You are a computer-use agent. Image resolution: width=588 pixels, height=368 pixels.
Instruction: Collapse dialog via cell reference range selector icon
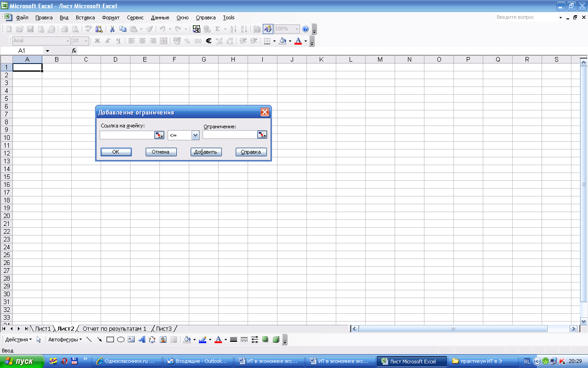158,135
